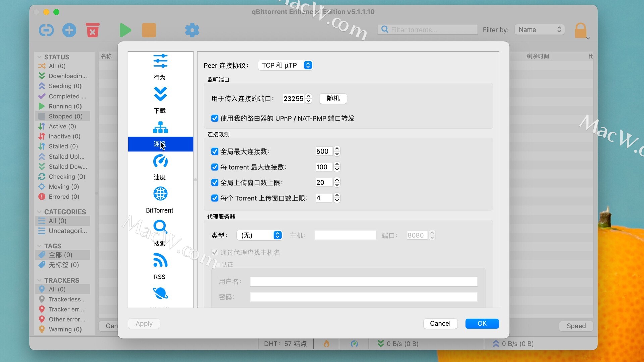Select the planet Web UI settings icon
Image resolution: width=644 pixels, height=362 pixels.
point(160,293)
